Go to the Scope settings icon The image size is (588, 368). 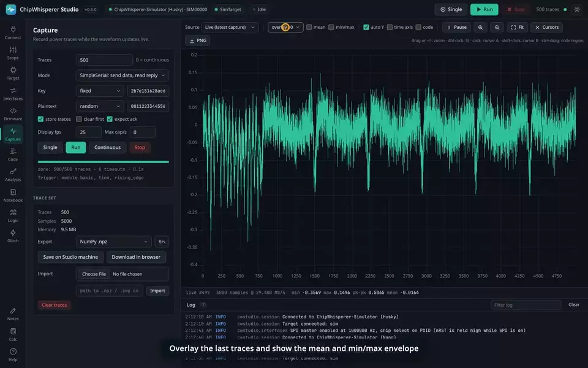pyautogui.click(x=13, y=53)
